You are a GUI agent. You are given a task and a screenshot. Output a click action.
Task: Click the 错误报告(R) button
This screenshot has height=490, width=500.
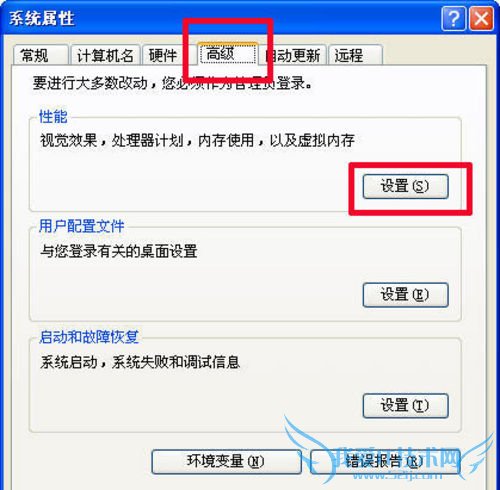(x=385, y=462)
